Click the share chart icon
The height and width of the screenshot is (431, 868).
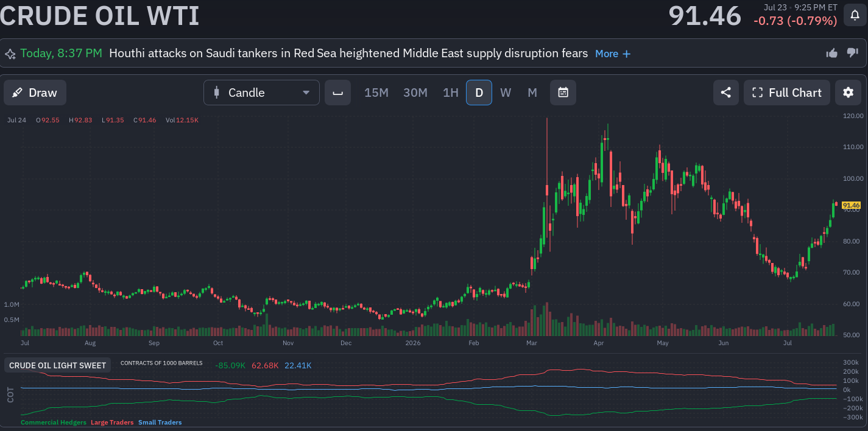tap(725, 93)
